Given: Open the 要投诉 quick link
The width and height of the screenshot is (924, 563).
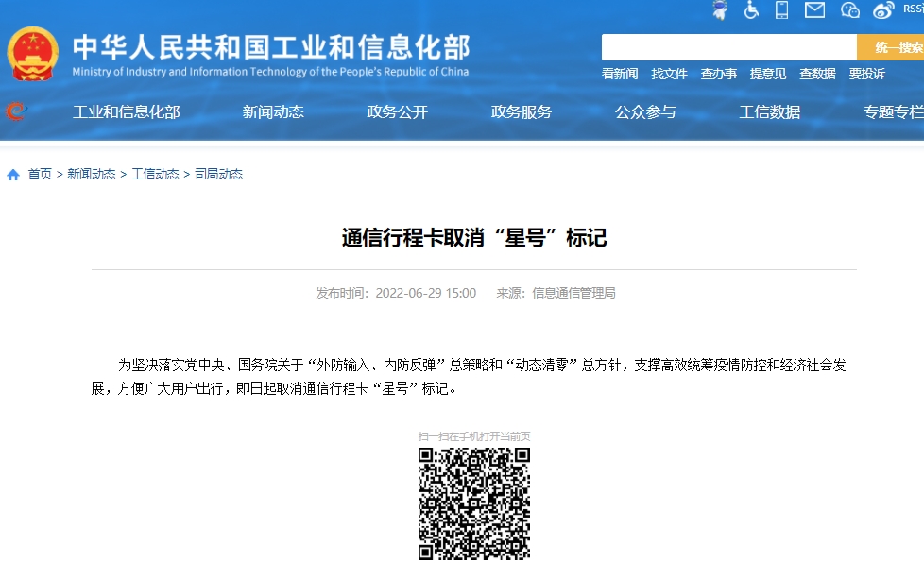Looking at the screenshot, I should tap(866, 74).
